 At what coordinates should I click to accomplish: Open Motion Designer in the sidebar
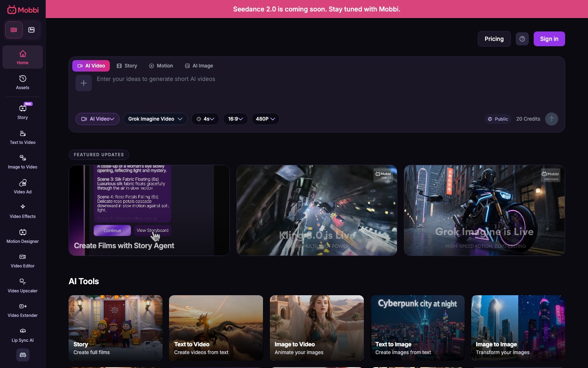pos(22,236)
